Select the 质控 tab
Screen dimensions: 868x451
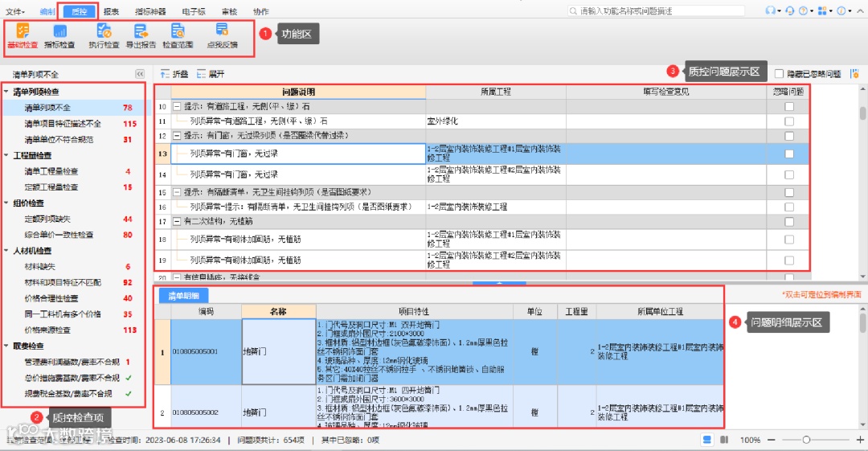pos(79,11)
